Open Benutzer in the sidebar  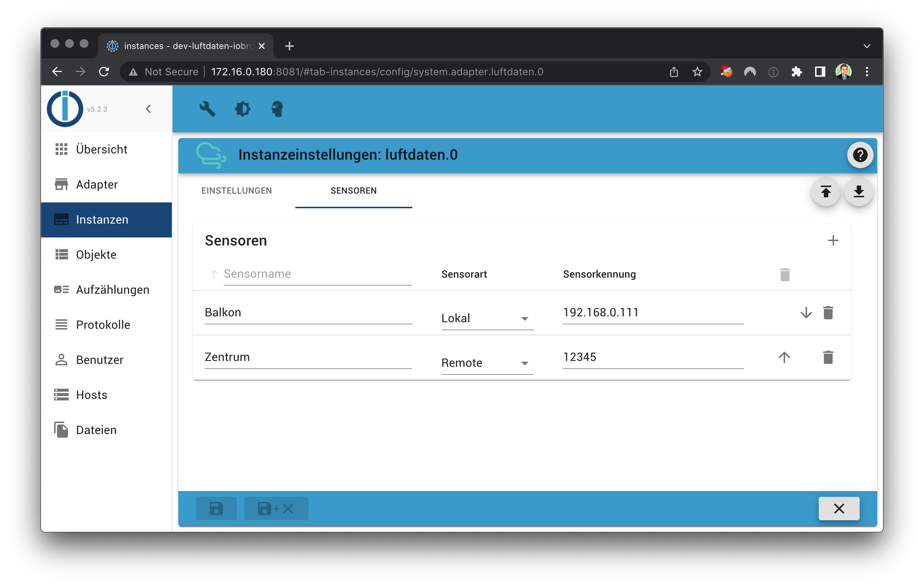(x=106, y=360)
